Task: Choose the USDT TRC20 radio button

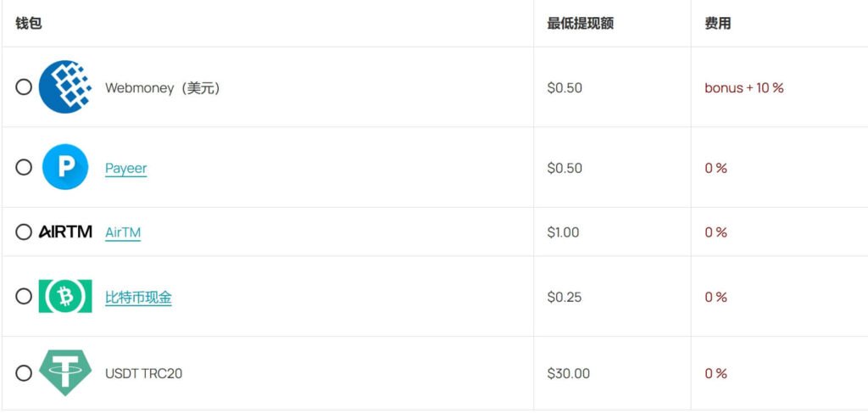Action: [x=24, y=373]
